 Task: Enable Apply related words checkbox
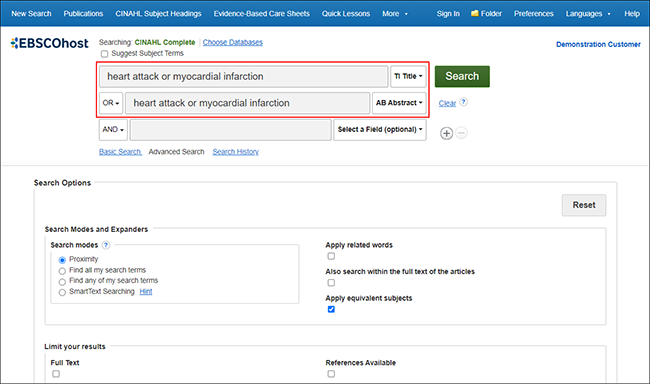(331, 256)
